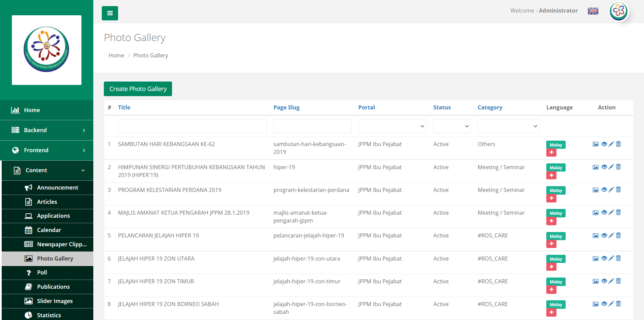Viewport: 644px width, 320px height.
Task: Open the Administrator profile avatar
Action: pyautogui.click(x=619, y=11)
